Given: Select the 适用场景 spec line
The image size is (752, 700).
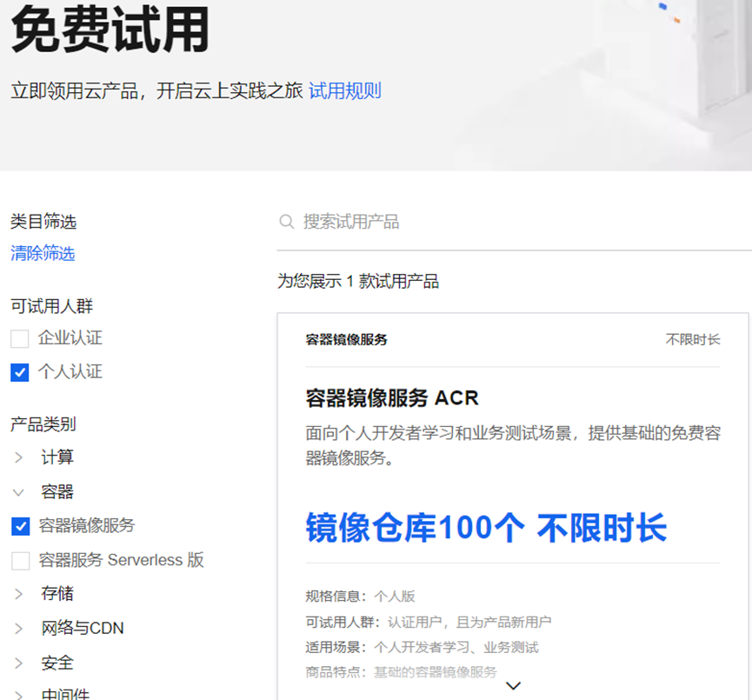Looking at the screenshot, I should point(422,647).
